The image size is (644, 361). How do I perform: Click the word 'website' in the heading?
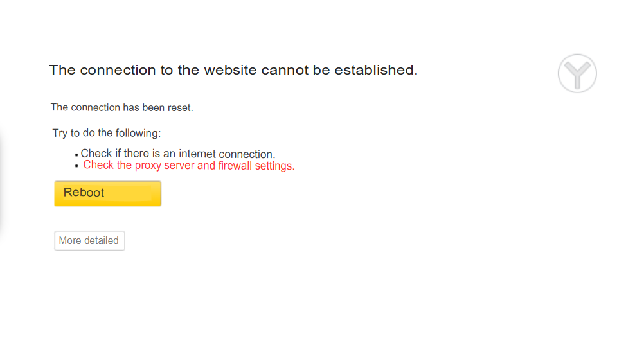tap(230, 70)
